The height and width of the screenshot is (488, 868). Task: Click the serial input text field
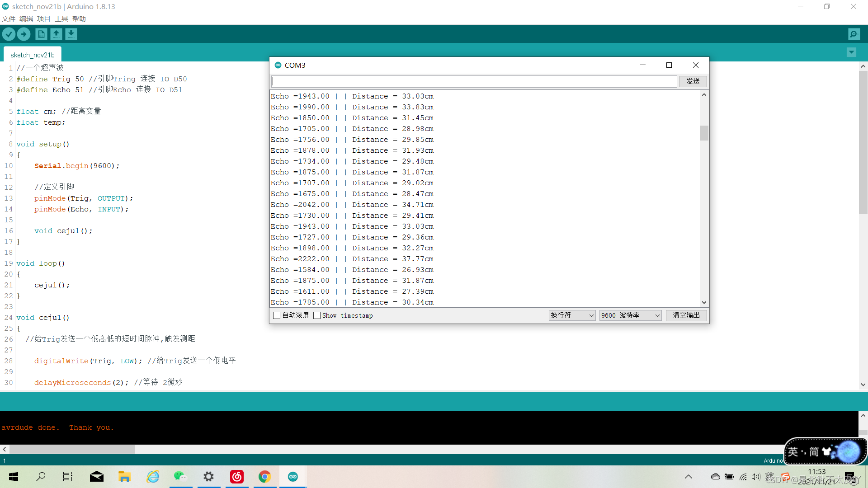pos(474,81)
